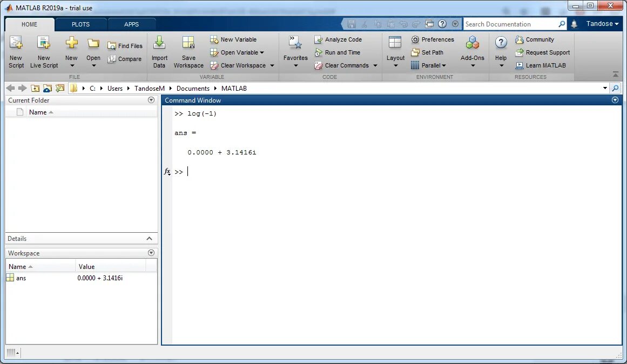Screen dimensions: 627x364
Task: Visit the Community resource
Action: 535,39
